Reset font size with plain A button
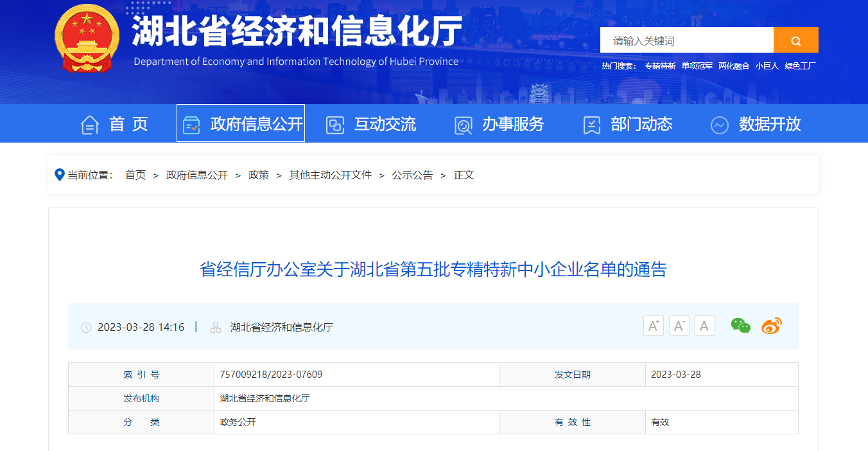The width and height of the screenshot is (868, 451). [x=705, y=326]
